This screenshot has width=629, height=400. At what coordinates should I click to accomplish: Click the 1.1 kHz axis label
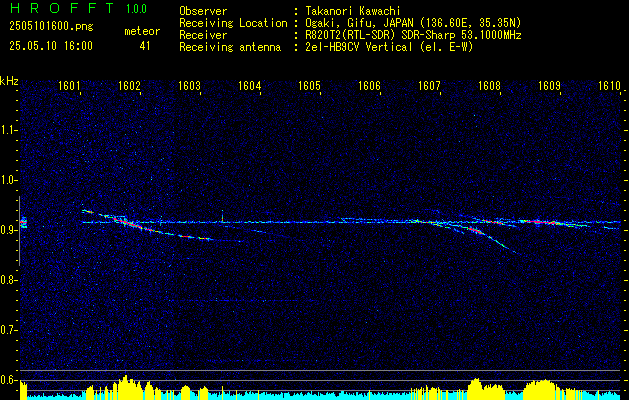[8, 130]
